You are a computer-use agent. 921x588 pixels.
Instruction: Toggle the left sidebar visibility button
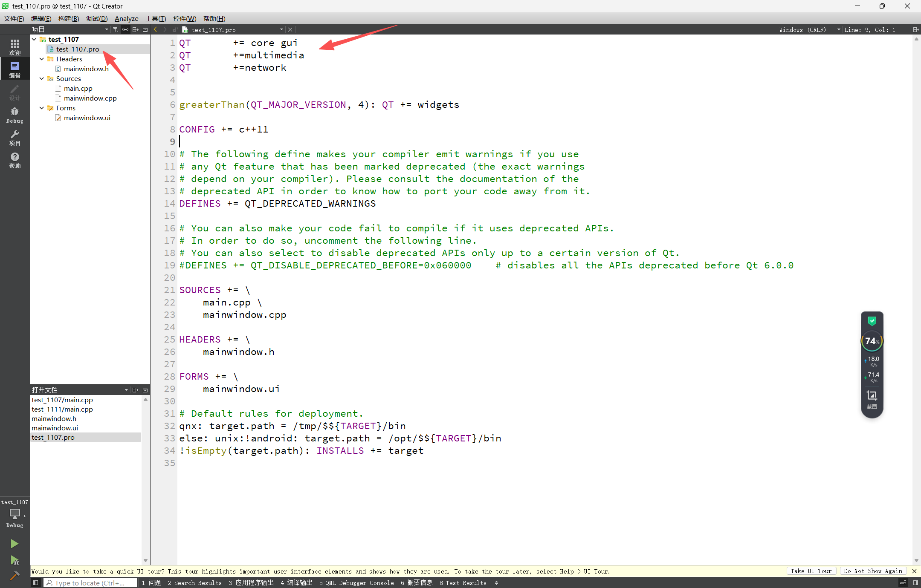pos(36,582)
